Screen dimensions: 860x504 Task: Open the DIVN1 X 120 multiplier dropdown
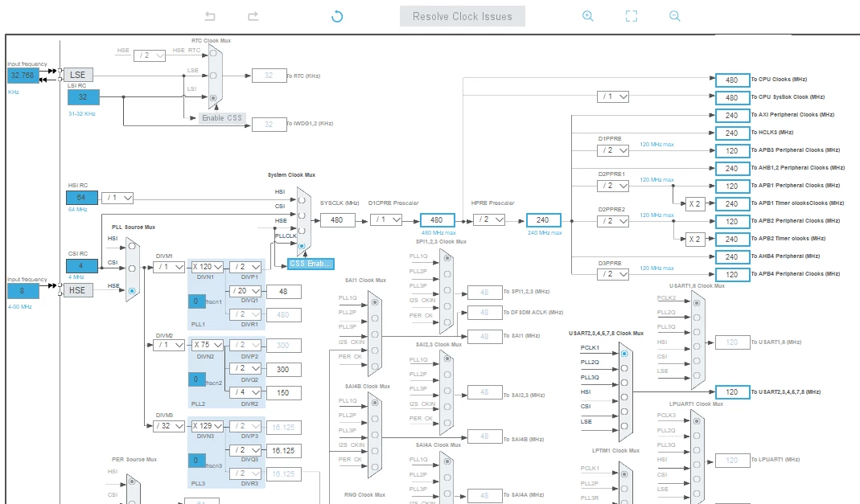tap(207, 267)
